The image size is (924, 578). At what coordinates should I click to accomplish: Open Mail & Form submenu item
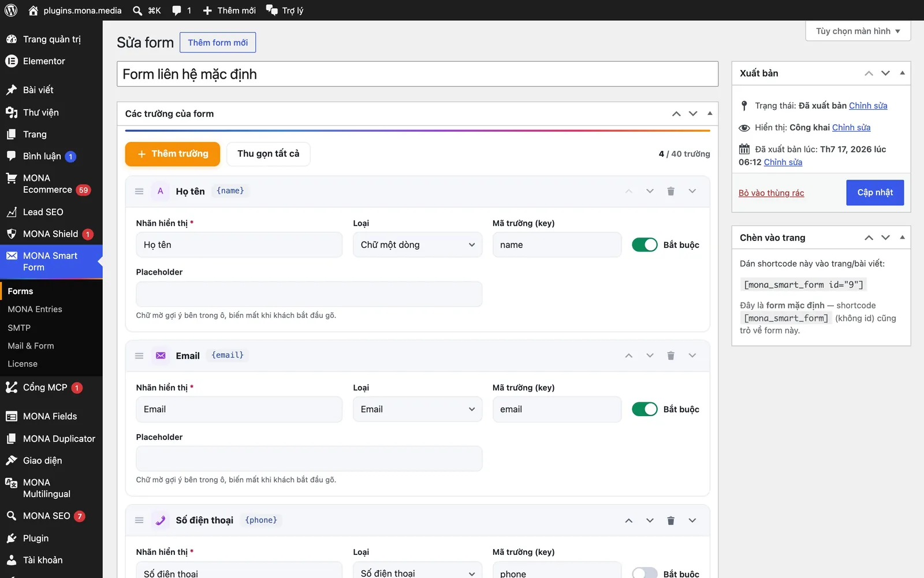point(31,346)
